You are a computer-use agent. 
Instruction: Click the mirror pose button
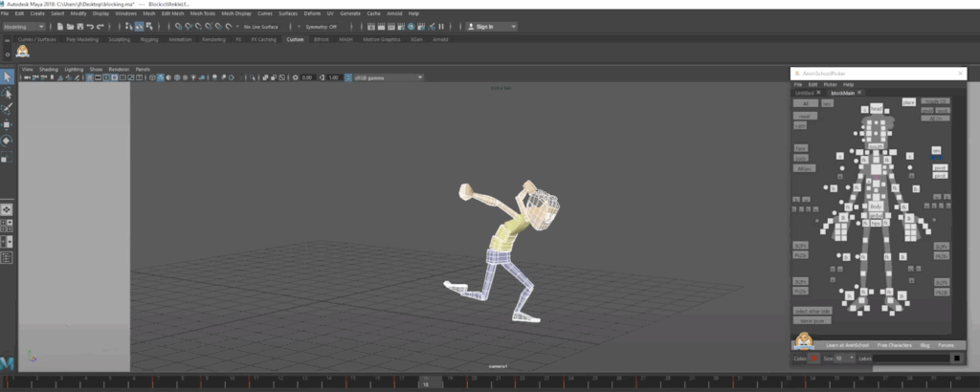point(812,320)
